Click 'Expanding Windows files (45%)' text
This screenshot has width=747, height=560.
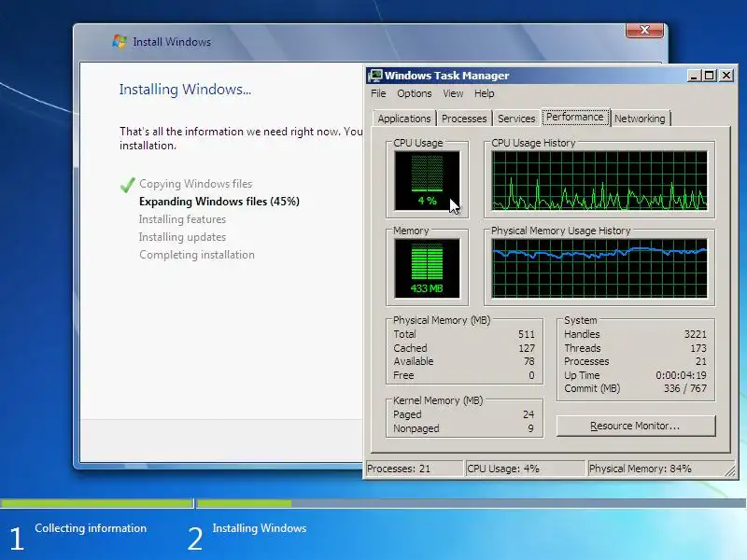click(x=219, y=202)
